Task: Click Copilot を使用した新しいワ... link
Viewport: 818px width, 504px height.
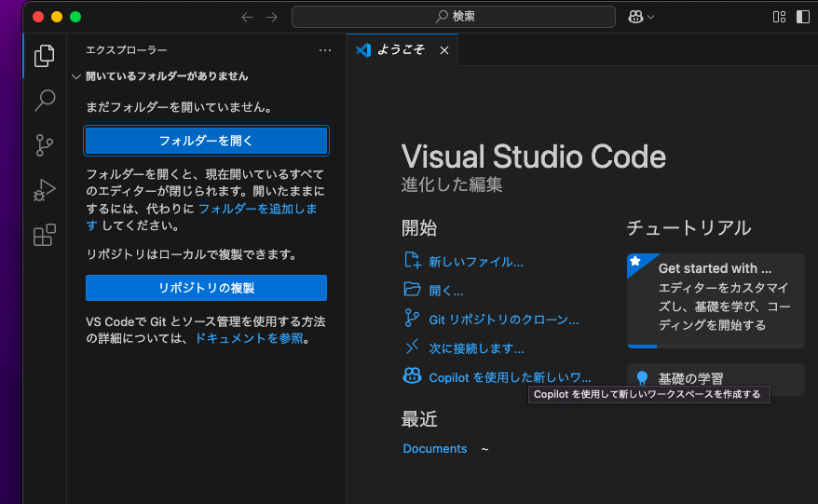Action: click(510, 377)
